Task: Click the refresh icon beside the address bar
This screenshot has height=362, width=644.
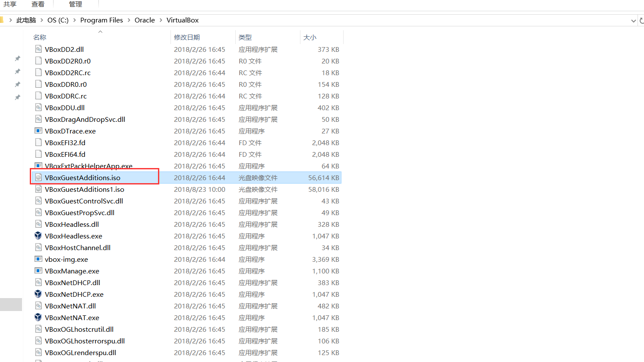Action: pos(641,20)
